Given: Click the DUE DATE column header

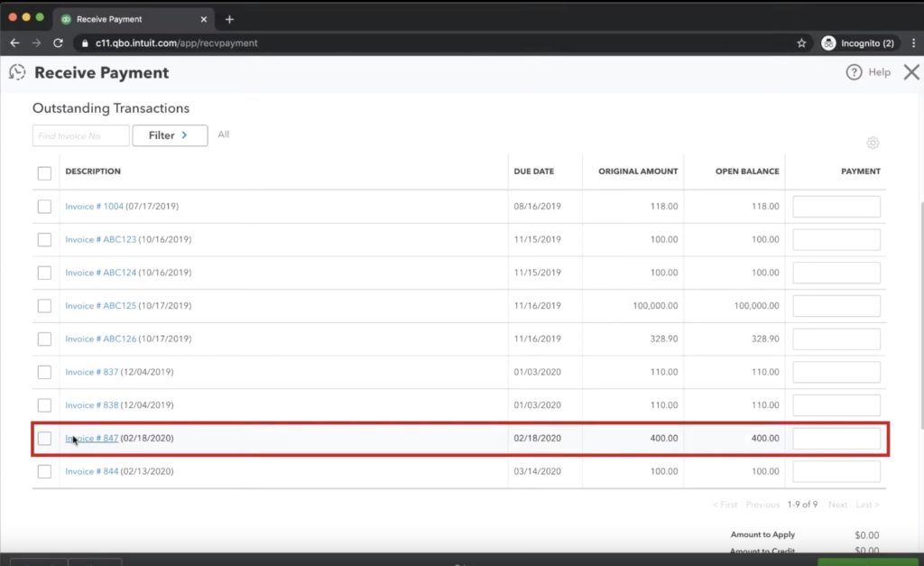Looking at the screenshot, I should [x=534, y=171].
